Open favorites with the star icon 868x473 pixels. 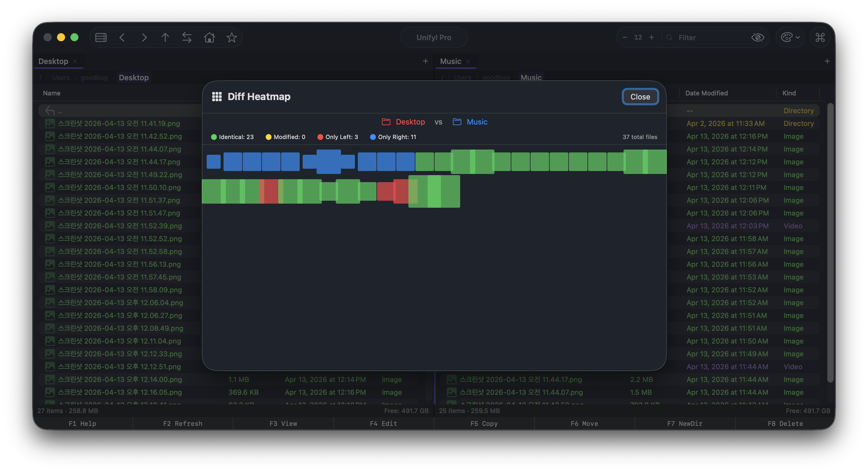tap(231, 38)
